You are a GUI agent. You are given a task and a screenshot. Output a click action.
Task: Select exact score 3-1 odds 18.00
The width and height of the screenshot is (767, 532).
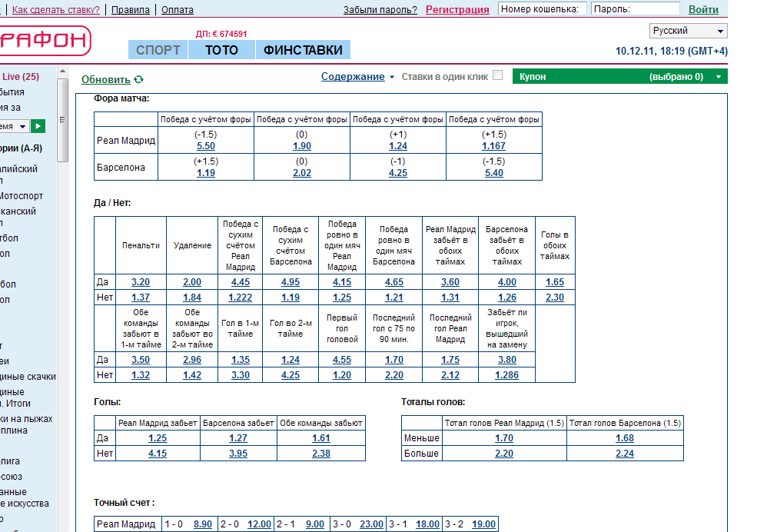427,524
